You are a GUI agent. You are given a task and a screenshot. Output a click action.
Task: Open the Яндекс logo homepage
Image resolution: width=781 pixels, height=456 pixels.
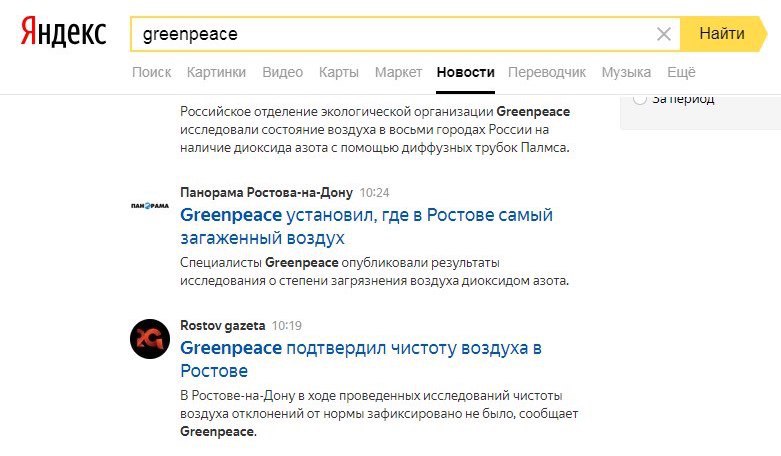(x=63, y=31)
